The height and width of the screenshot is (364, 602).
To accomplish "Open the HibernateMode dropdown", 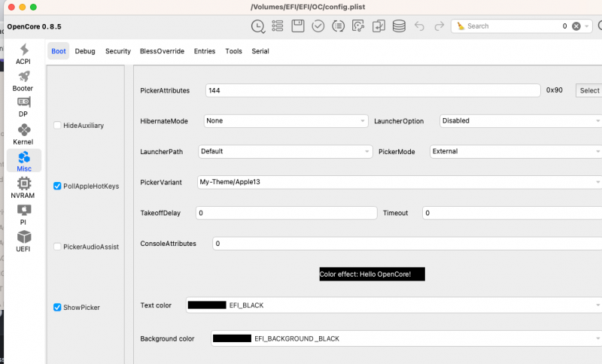I will (286, 121).
